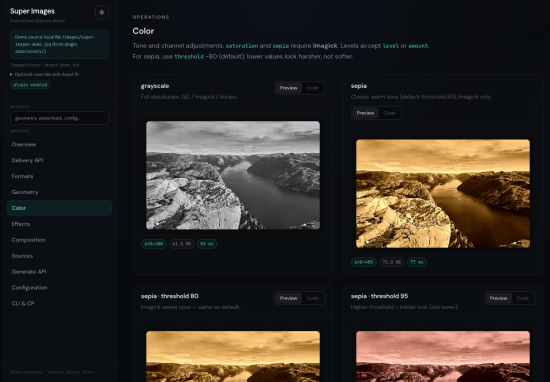This screenshot has height=382, width=550.
Task: Click the threshold code keyword in description
Action: pos(189,56)
